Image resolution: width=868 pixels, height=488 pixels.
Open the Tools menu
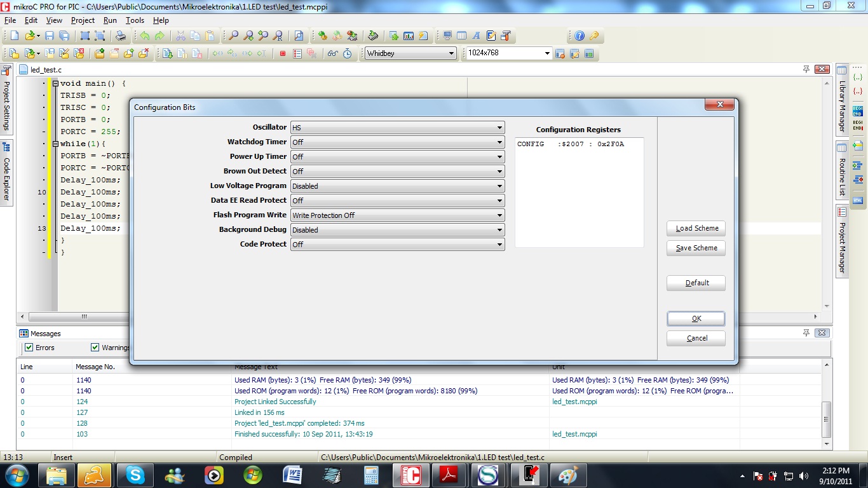coord(135,20)
